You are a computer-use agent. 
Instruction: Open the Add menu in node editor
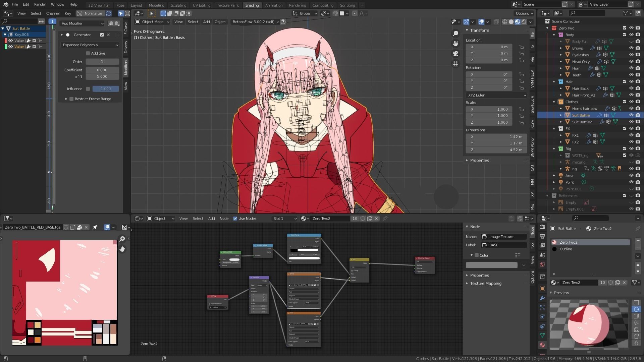tap(211, 219)
